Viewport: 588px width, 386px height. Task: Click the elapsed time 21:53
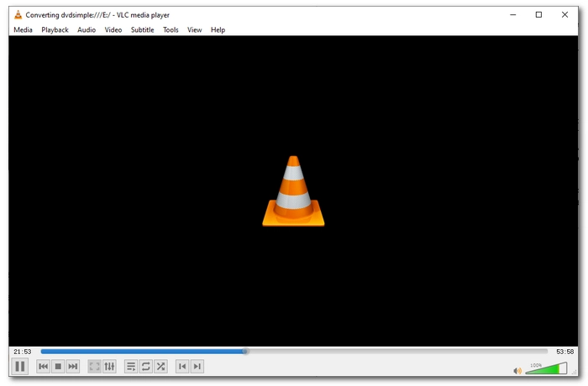[x=23, y=352]
